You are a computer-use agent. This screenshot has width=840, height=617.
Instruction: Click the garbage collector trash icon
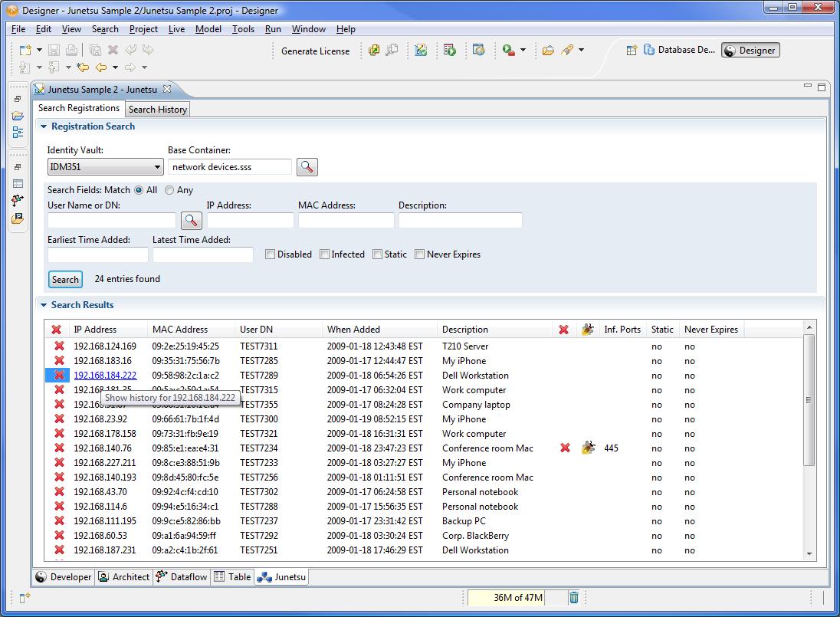pos(574,598)
